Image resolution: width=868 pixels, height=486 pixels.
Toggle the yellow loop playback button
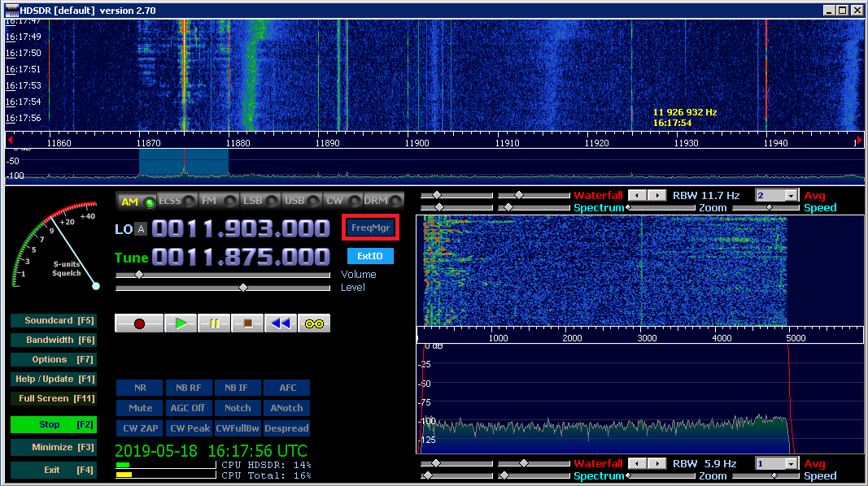(314, 323)
